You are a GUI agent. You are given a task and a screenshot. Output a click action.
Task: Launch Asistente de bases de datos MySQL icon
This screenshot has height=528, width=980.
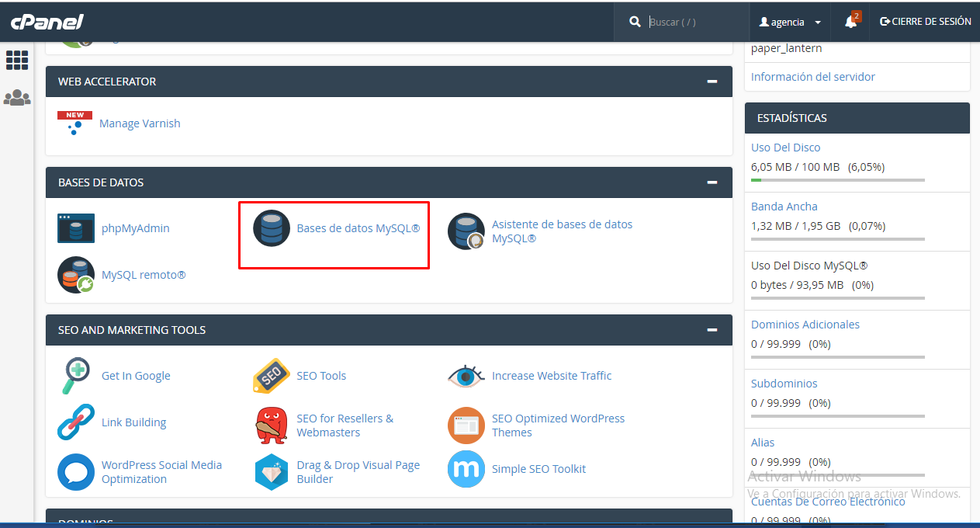pos(466,231)
